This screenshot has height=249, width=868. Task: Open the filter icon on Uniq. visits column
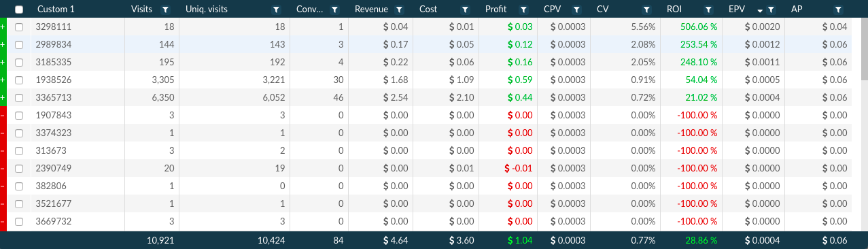[x=275, y=10]
